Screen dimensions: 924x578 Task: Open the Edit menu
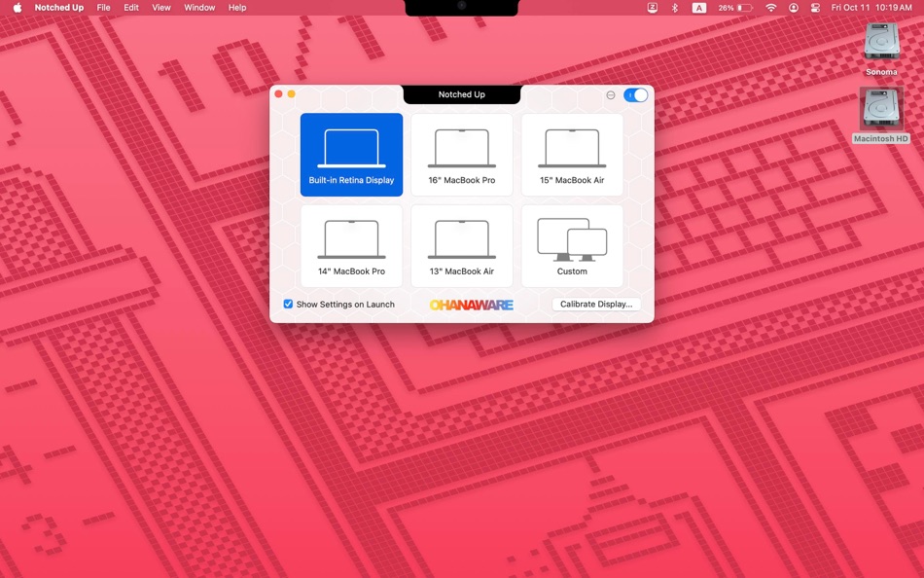(131, 8)
